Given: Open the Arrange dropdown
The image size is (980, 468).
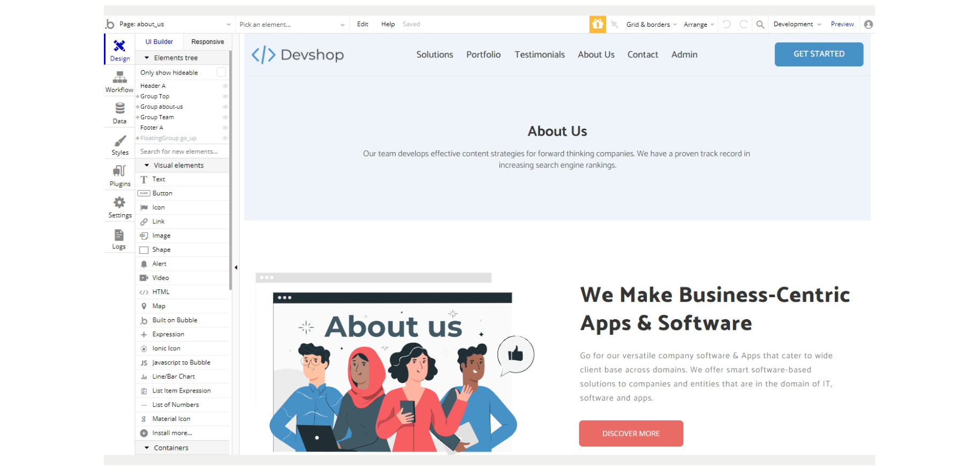Looking at the screenshot, I should [x=699, y=24].
